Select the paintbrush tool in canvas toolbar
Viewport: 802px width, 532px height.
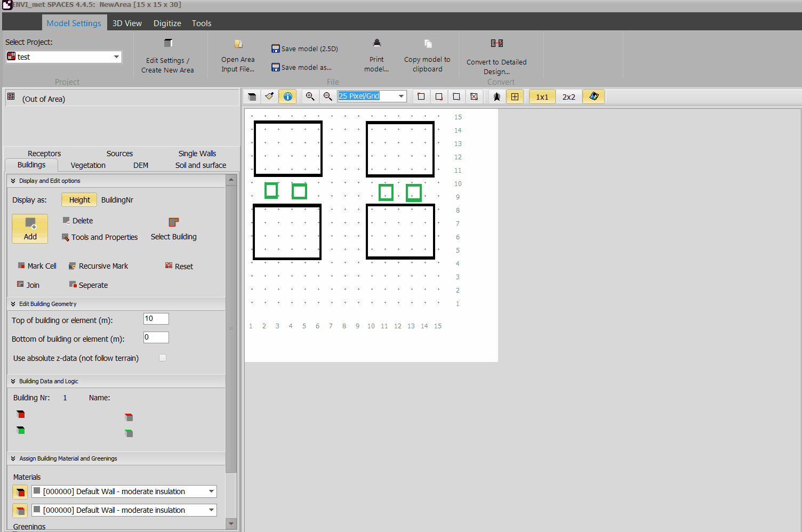pos(269,96)
